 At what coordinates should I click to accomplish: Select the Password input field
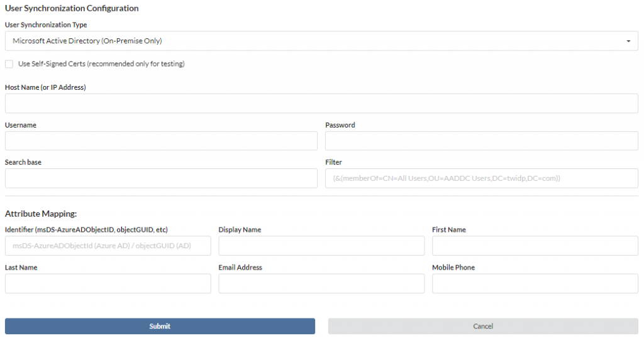click(x=481, y=141)
